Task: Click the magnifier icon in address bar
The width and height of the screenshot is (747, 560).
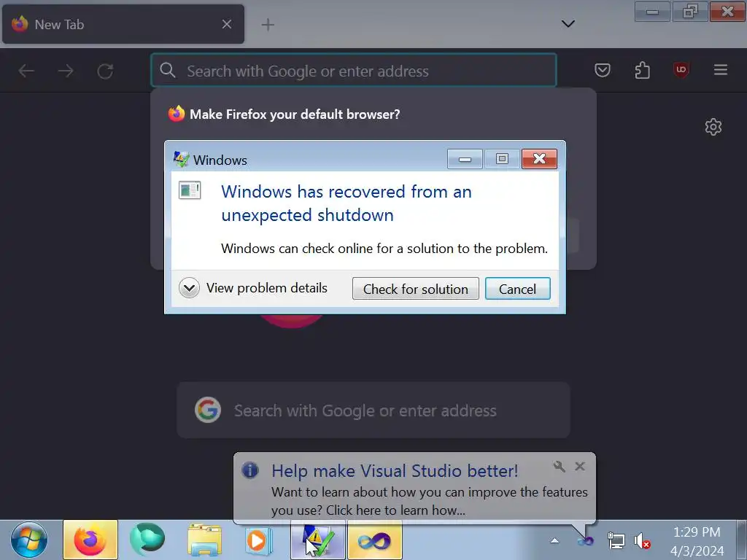Action: (167, 71)
